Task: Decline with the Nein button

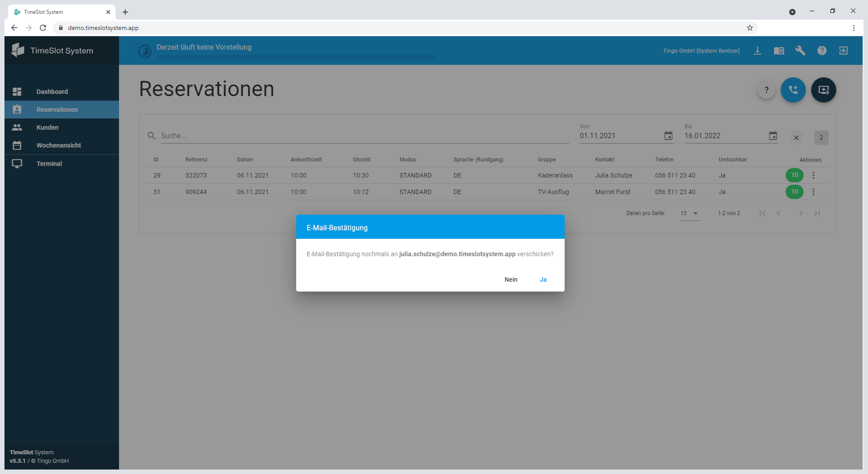Action: tap(511, 279)
